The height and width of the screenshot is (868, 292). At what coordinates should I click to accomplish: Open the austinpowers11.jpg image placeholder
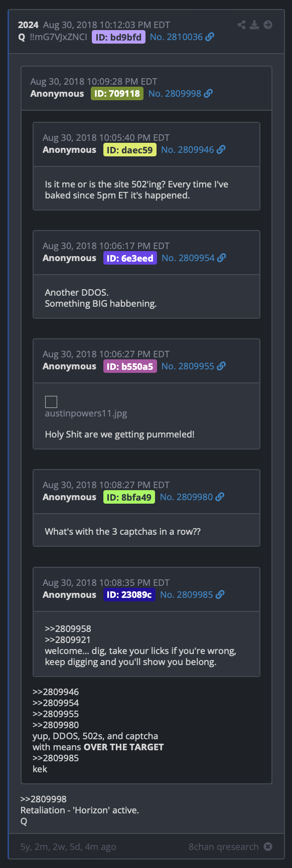pyautogui.click(x=51, y=401)
